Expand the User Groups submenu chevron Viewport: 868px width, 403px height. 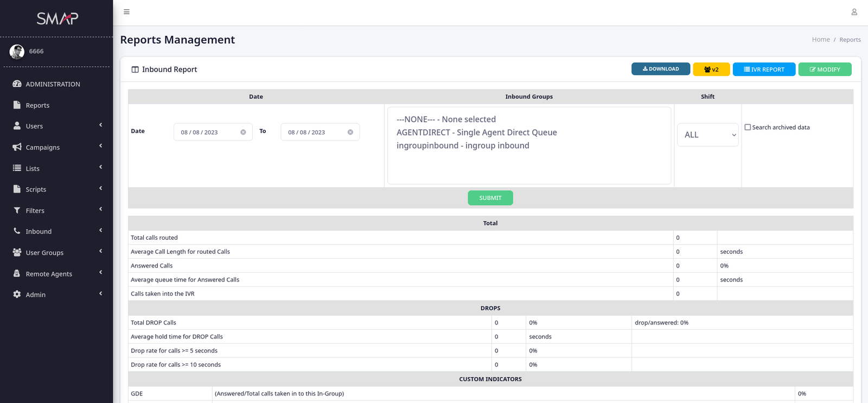[101, 251]
